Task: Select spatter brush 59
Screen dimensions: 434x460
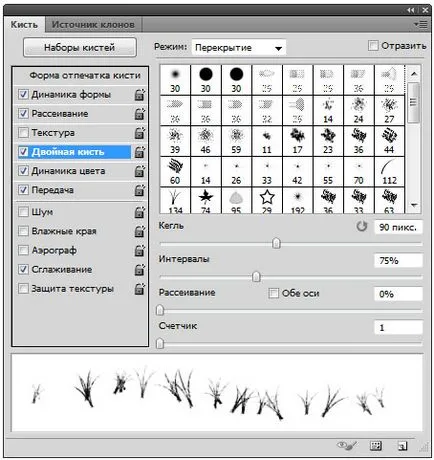Action: pos(236,141)
